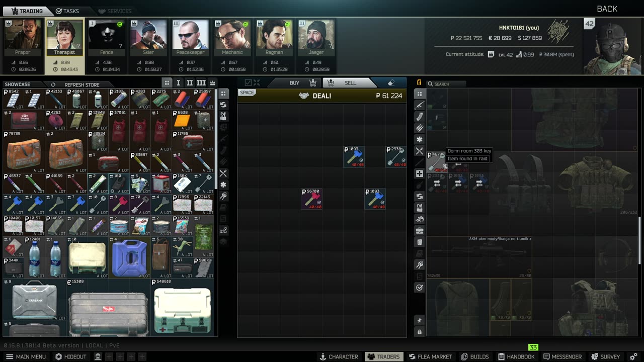Open settings gear in bottom bar
The image size is (644, 362).
coord(633,356)
